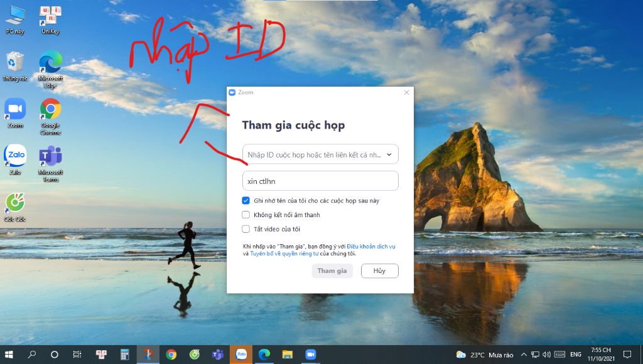Screen dimensions: 643x364
Task: Click UniKey icon on taskbar
Action: pyautogui.click(x=101, y=355)
